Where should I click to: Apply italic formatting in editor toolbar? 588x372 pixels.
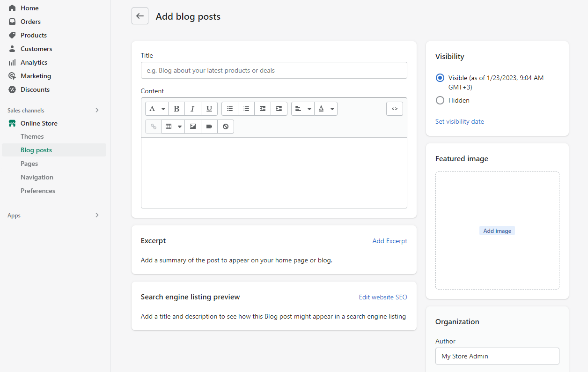(x=192, y=109)
